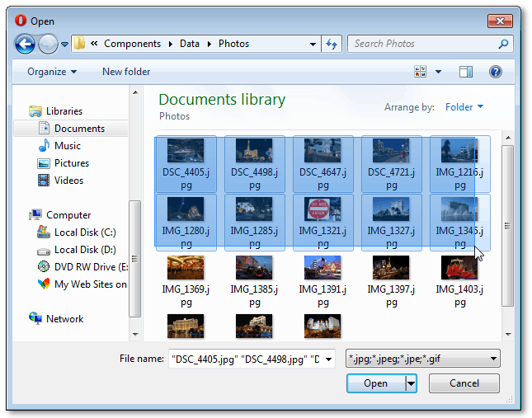The image size is (532, 418).
Task: Click the file list scroll up arrow
Action: [508, 138]
